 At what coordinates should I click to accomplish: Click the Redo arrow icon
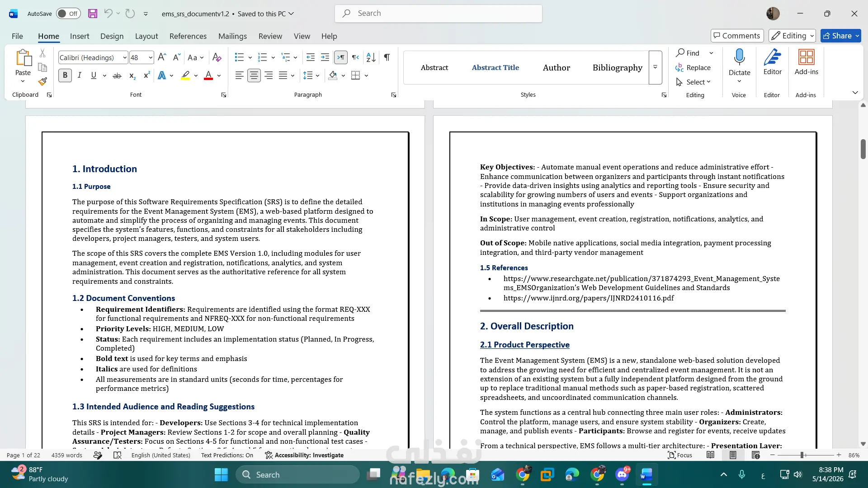click(x=130, y=14)
